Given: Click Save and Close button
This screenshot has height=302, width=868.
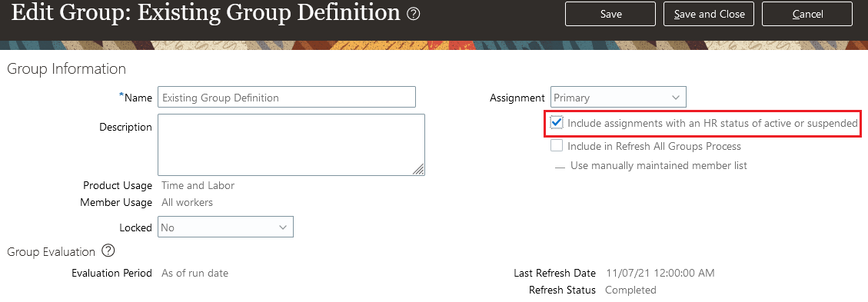Looking at the screenshot, I should tap(709, 14).
